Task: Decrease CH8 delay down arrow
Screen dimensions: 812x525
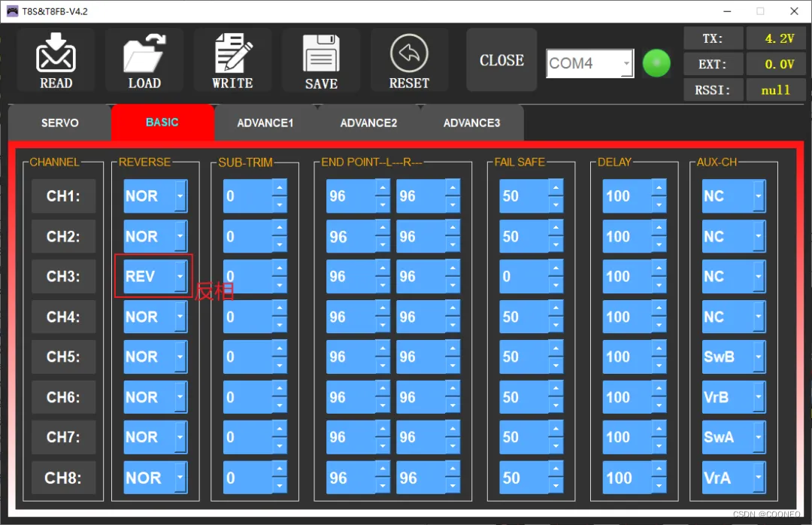Action: click(x=659, y=486)
